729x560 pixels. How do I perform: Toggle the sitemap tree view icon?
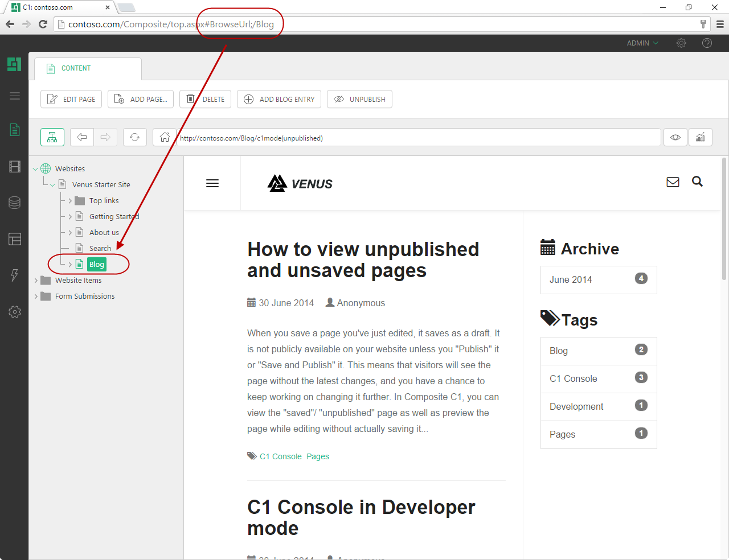click(x=52, y=137)
